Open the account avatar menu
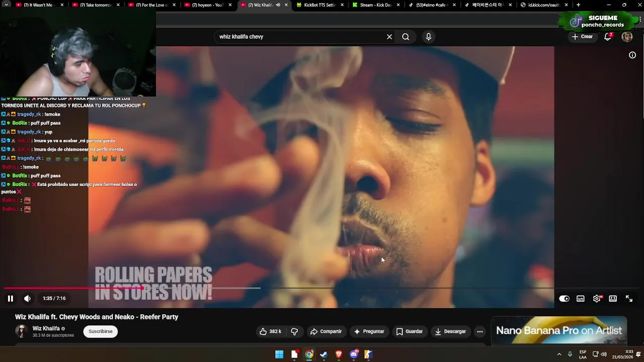This screenshot has height=362, width=644. (x=627, y=37)
